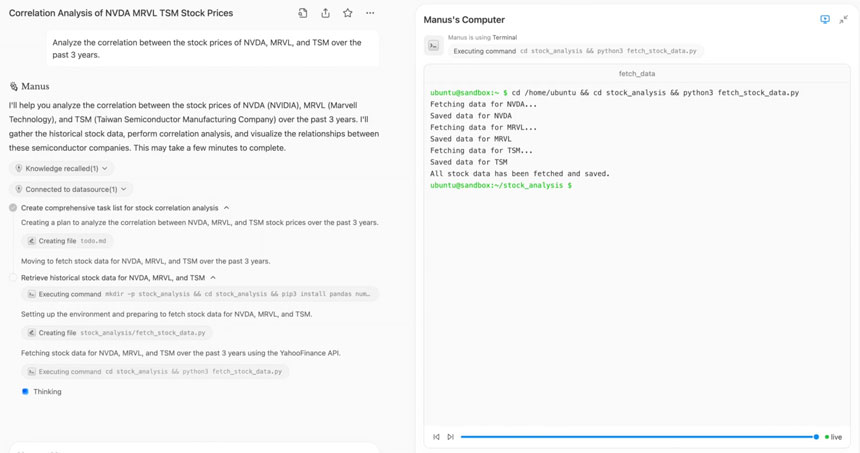Open the task files document icon
The width and height of the screenshot is (860, 453).
pyautogui.click(x=303, y=13)
